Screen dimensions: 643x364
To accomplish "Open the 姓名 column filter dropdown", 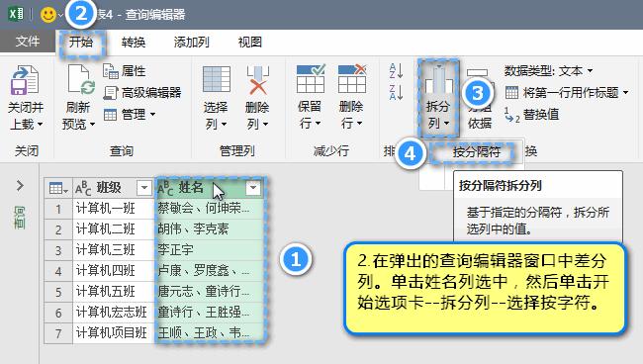I will (x=253, y=188).
